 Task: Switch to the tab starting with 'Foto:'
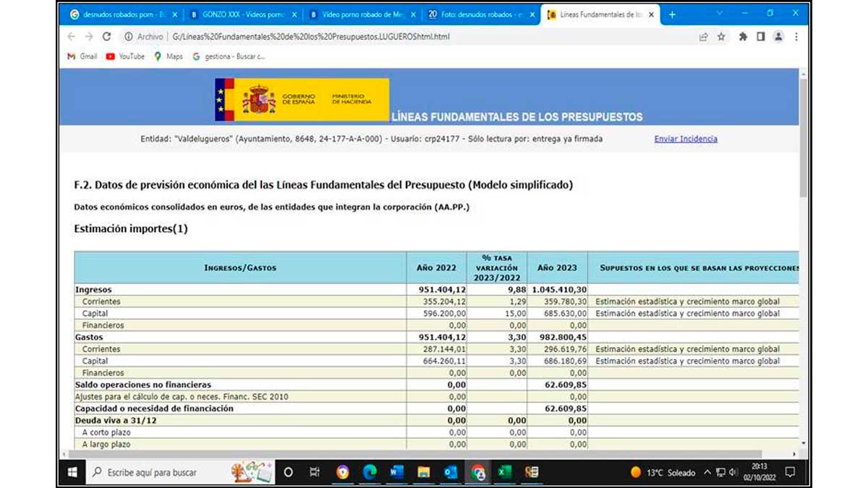pos(480,14)
